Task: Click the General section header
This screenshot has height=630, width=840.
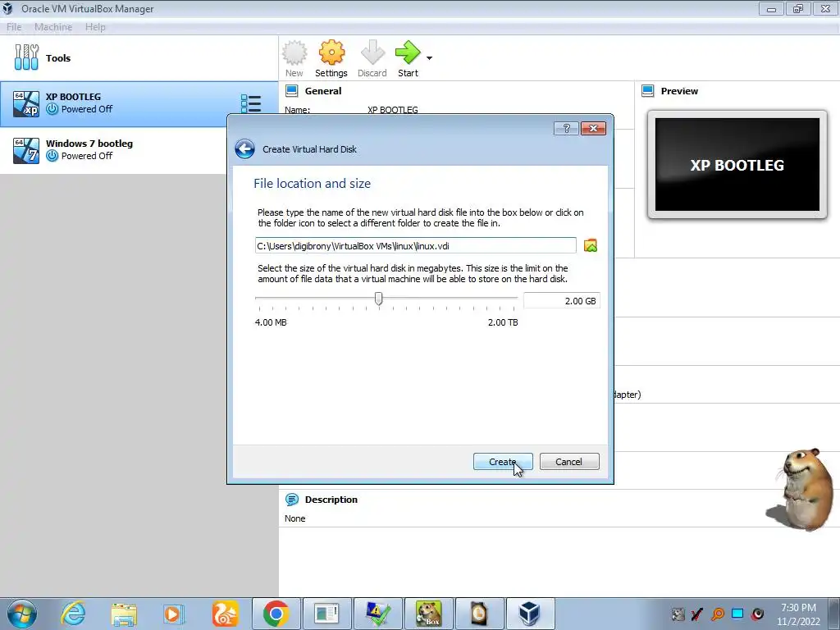Action: (x=323, y=91)
